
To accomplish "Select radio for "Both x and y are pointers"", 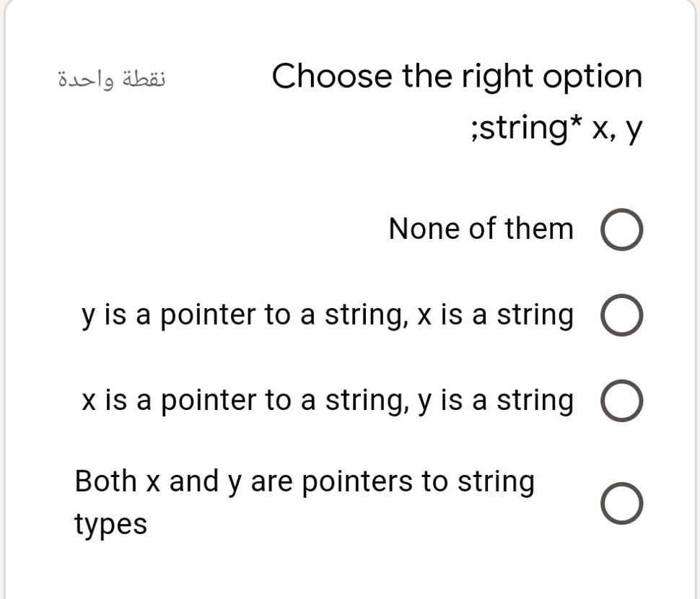I will [x=622, y=504].
